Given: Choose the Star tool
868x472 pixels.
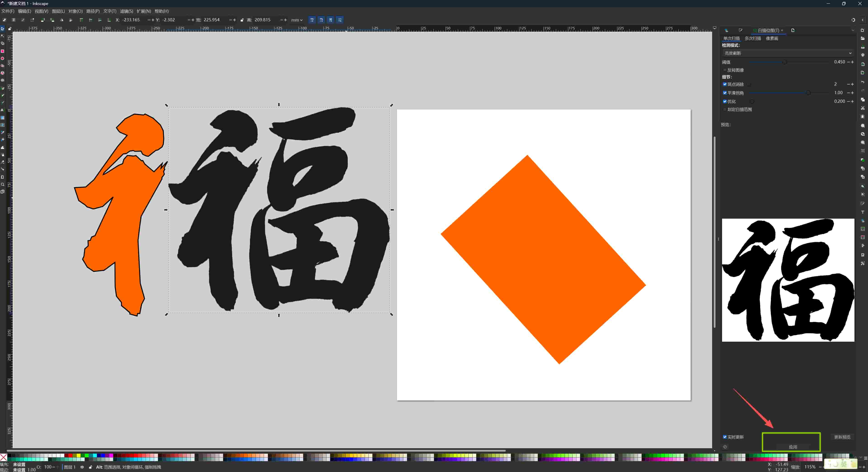Looking at the screenshot, I should 3,66.
